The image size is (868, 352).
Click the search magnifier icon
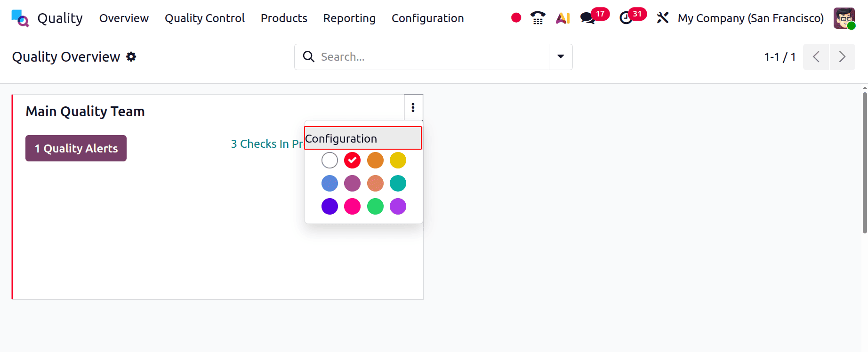[308, 56]
